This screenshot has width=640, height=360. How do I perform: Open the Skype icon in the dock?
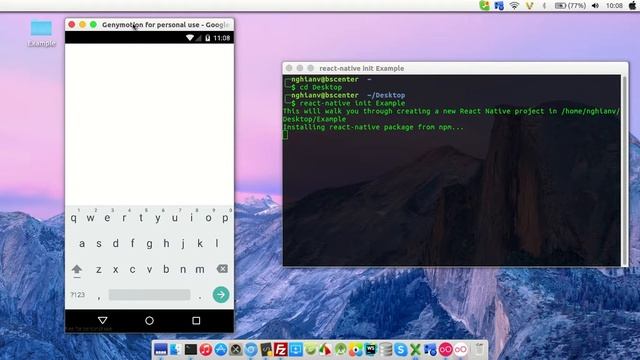point(400,349)
